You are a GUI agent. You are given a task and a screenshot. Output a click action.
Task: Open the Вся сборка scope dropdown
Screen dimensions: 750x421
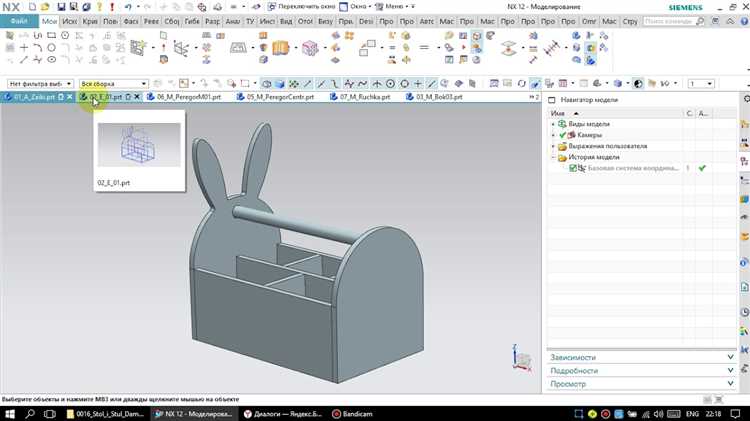[x=113, y=84]
